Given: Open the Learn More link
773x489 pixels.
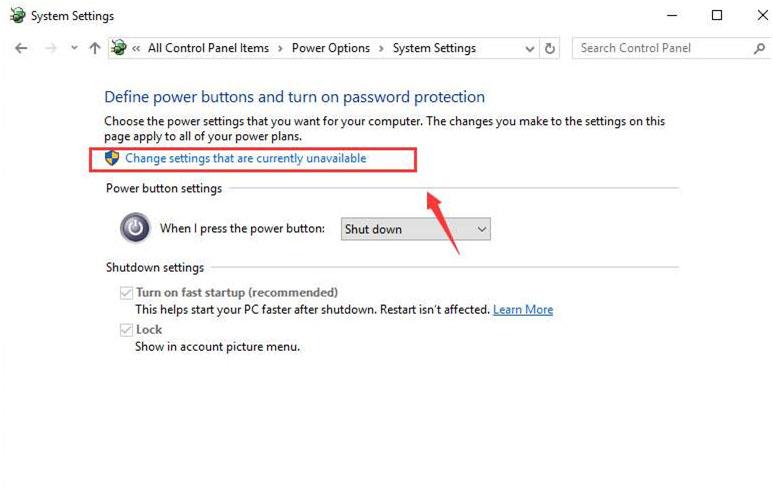Looking at the screenshot, I should tap(522, 310).
